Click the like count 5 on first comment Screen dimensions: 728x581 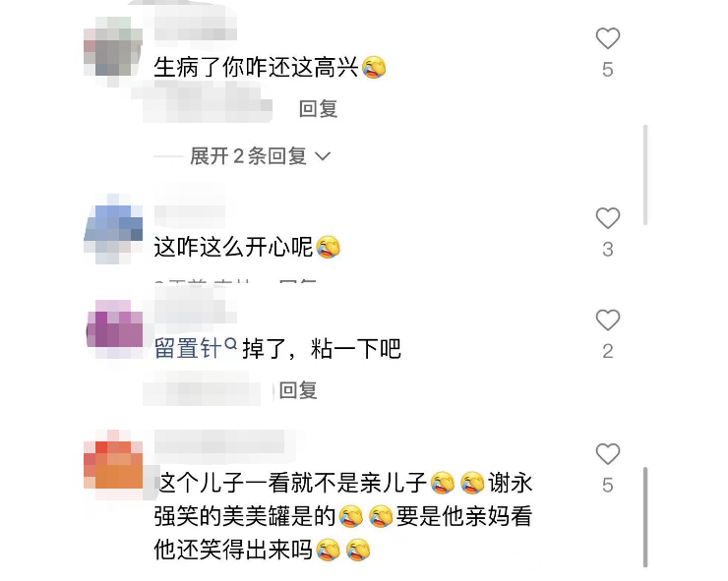click(608, 70)
